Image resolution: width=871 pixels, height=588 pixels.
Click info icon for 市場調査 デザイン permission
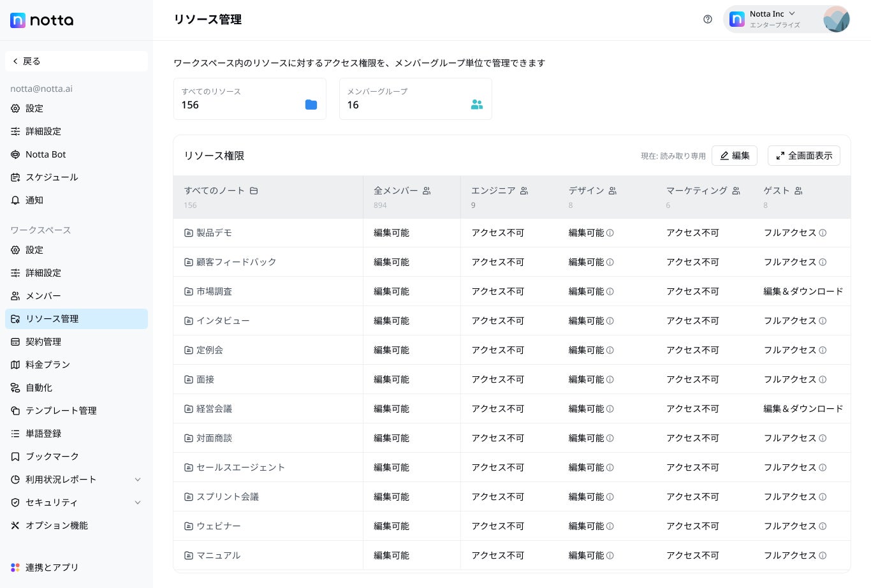pyautogui.click(x=610, y=291)
